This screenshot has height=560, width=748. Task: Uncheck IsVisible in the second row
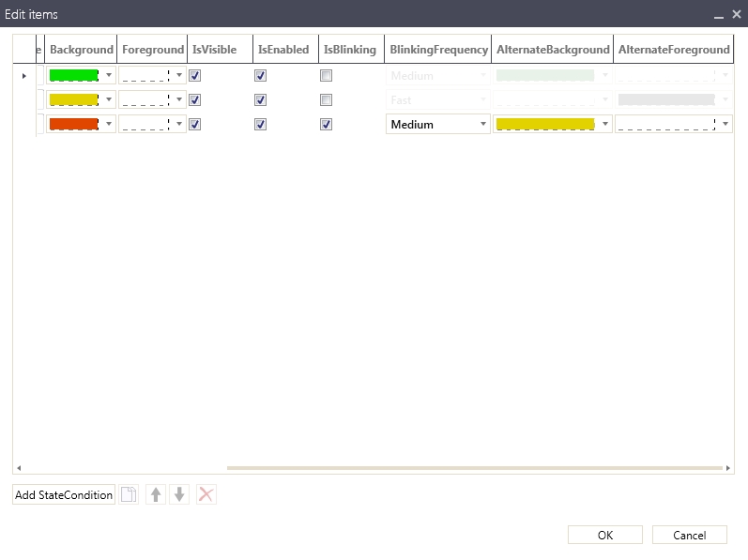coord(195,99)
